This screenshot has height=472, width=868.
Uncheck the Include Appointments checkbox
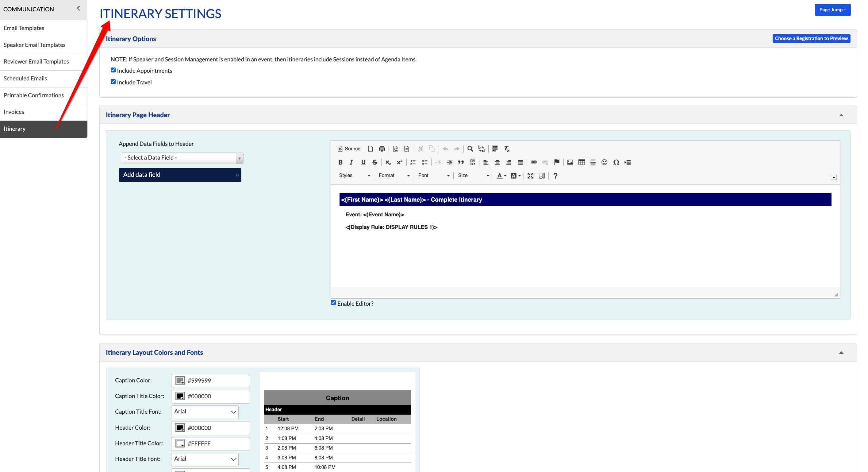[x=113, y=70]
